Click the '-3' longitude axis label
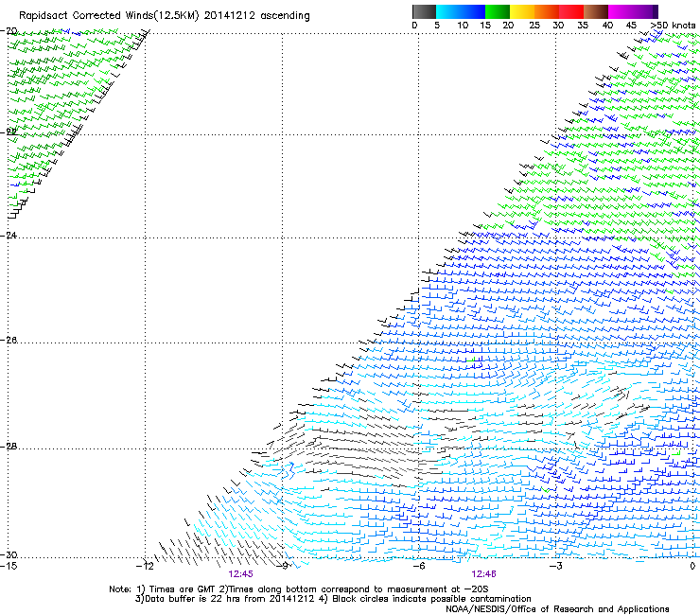 point(556,566)
